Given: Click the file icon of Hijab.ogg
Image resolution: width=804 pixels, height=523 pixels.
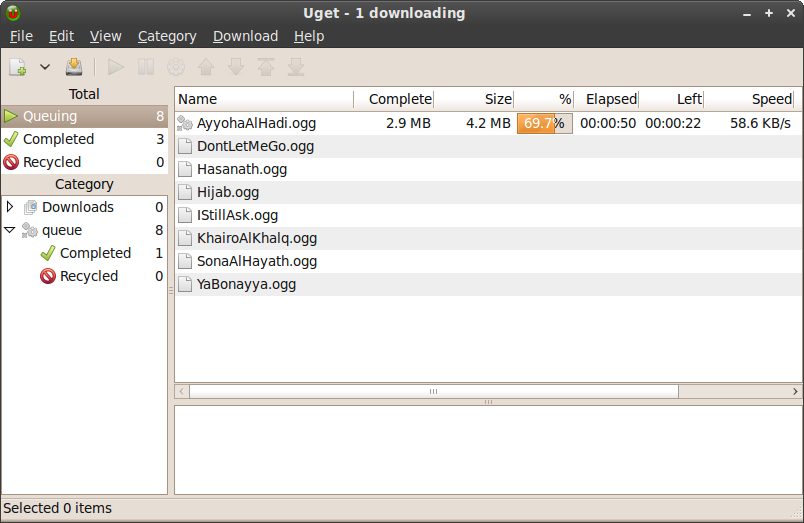Looking at the screenshot, I should click(185, 192).
